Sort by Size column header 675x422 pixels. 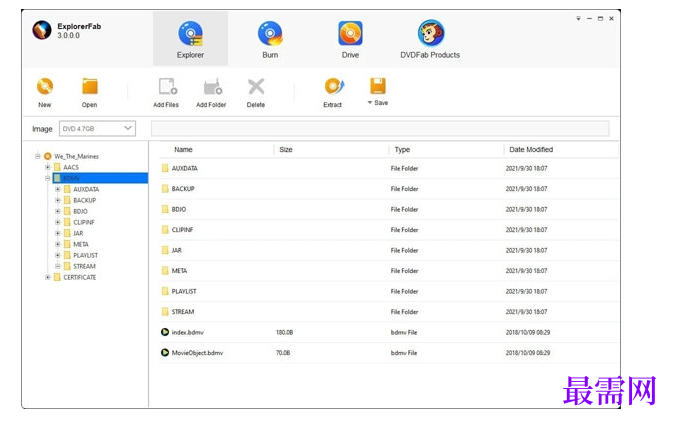pos(286,149)
